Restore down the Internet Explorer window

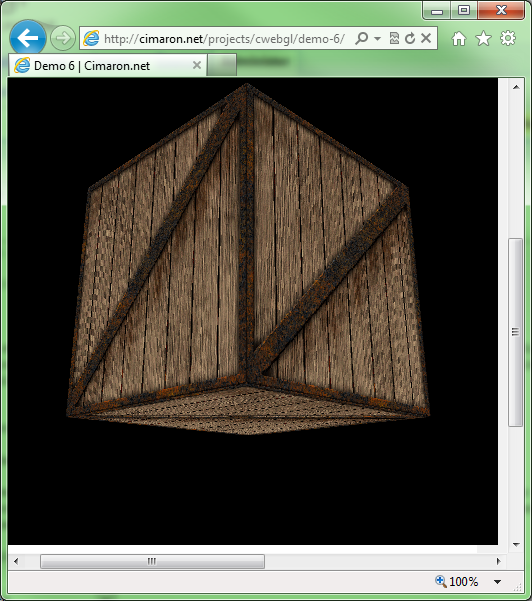pyautogui.click(x=464, y=10)
